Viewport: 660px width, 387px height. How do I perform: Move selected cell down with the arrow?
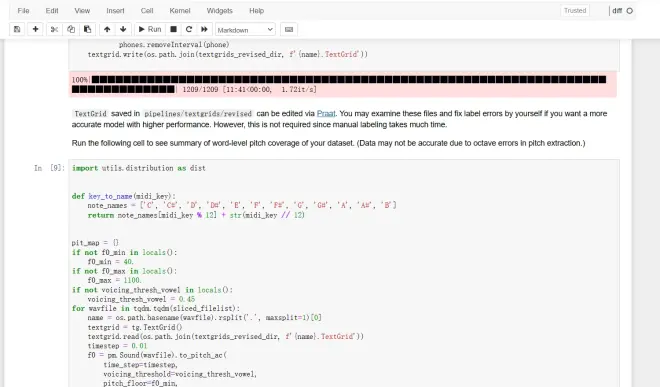(123, 29)
